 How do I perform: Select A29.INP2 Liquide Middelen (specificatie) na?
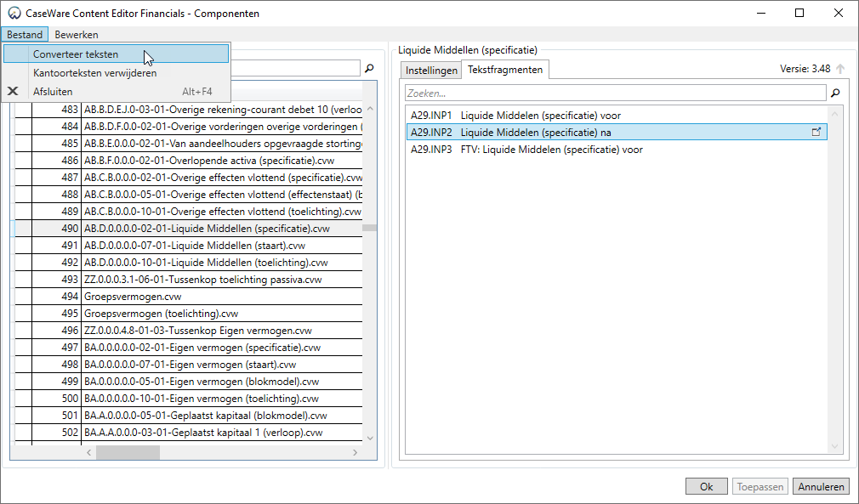click(617, 132)
